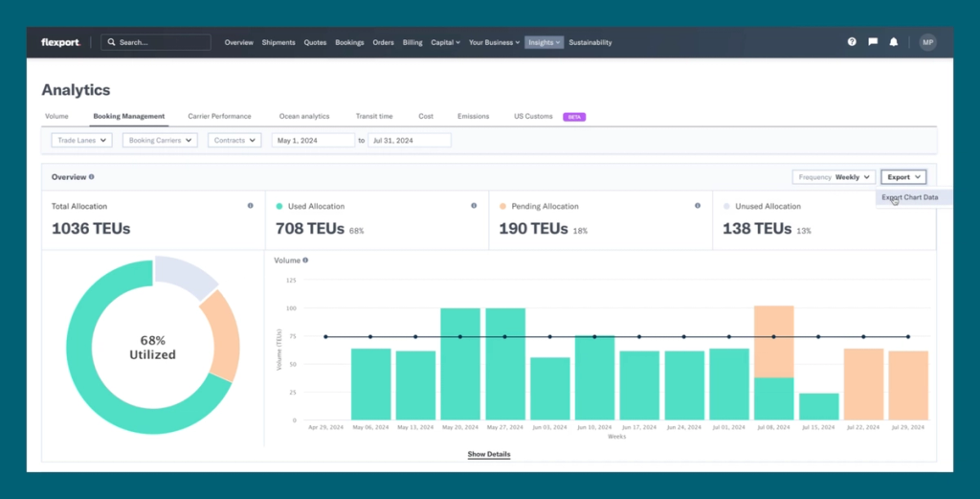
Task: Open the chat messages icon
Action: pyautogui.click(x=873, y=42)
